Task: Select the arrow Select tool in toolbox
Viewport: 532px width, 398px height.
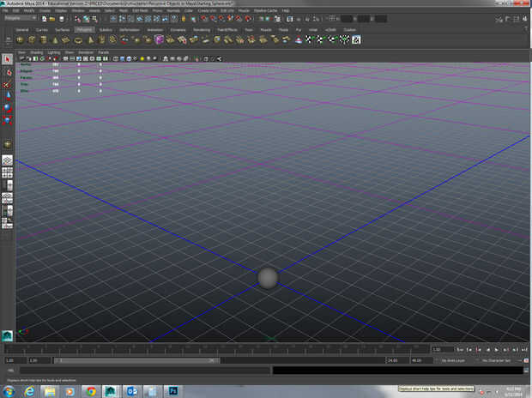Action: (x=7, y=59)
